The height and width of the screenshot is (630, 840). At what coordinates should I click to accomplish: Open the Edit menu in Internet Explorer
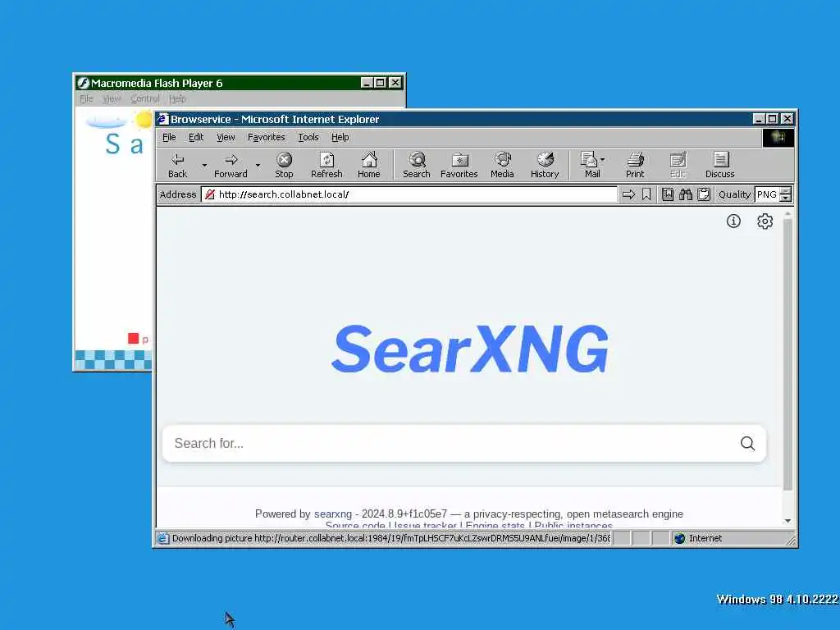196,137
